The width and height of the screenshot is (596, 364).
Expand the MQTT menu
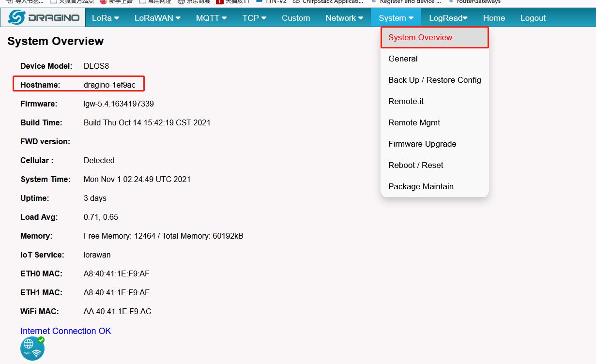pos(212,18)
